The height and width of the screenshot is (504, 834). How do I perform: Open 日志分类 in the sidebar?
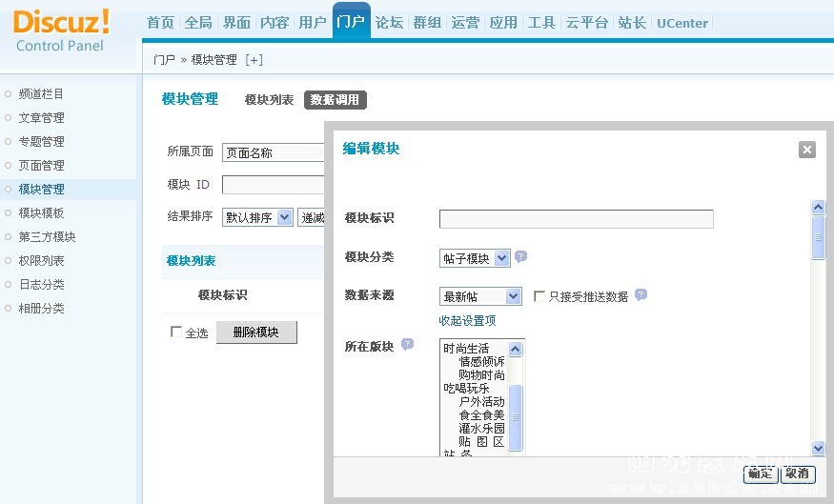click(x=41, y=285)
